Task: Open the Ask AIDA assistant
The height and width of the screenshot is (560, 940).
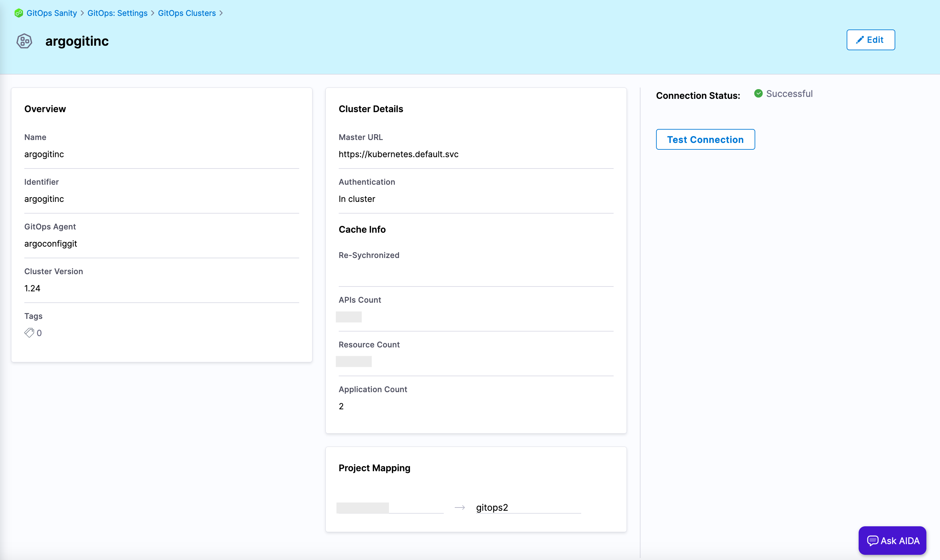Action: pyautogui.click(x=892, y=541)
